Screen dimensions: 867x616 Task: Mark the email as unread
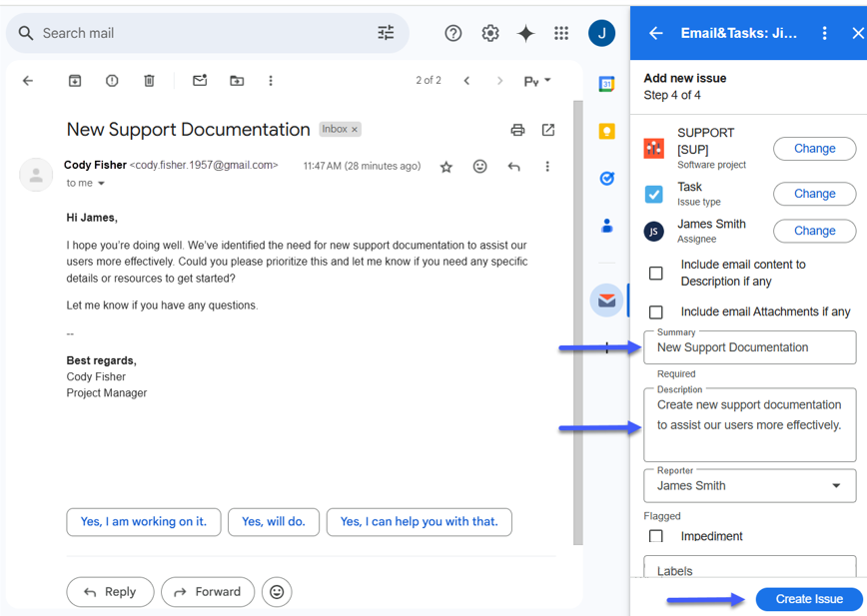(x=200, y=81)
